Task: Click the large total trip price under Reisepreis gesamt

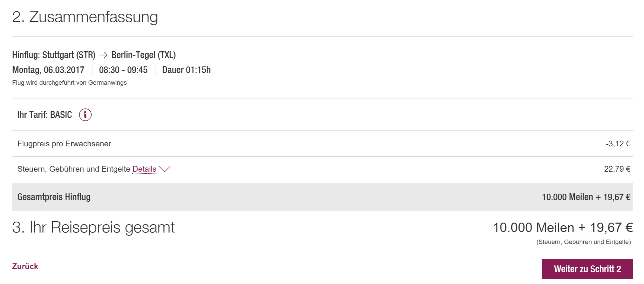Action: tap(562, 228)
